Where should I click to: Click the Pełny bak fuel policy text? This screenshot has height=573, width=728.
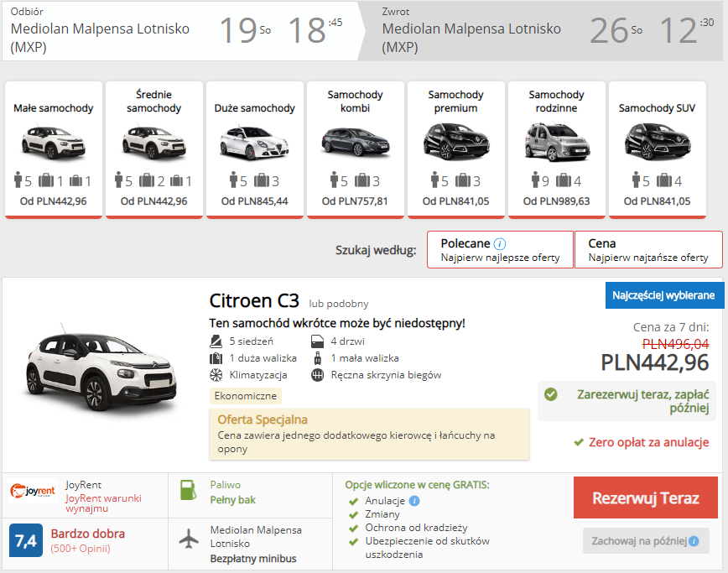[x=232, y=500]
